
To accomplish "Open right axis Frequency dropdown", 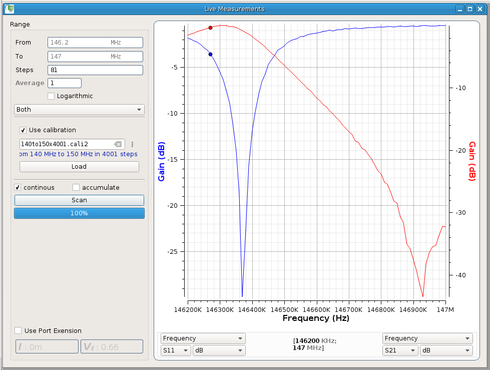I will click(427, 338).
